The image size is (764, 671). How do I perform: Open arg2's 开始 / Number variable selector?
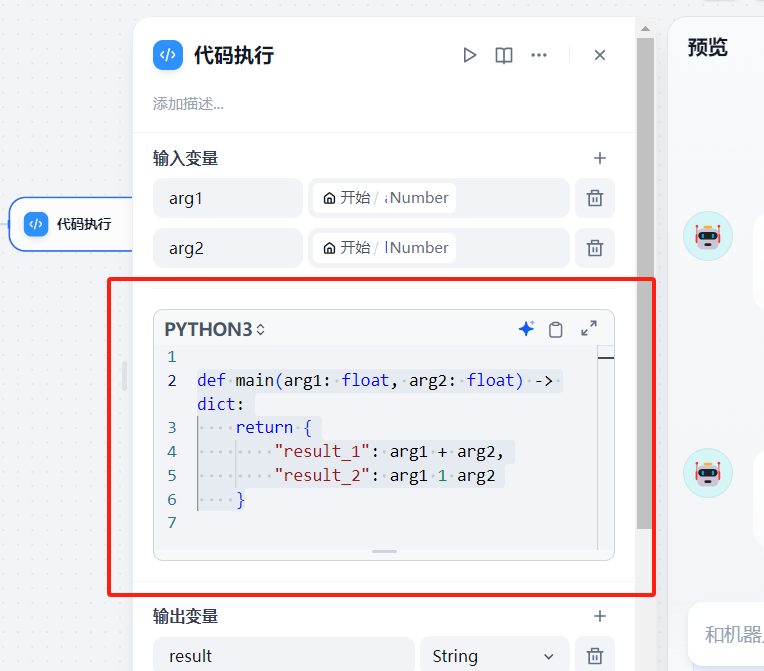[x=439, y=248]
